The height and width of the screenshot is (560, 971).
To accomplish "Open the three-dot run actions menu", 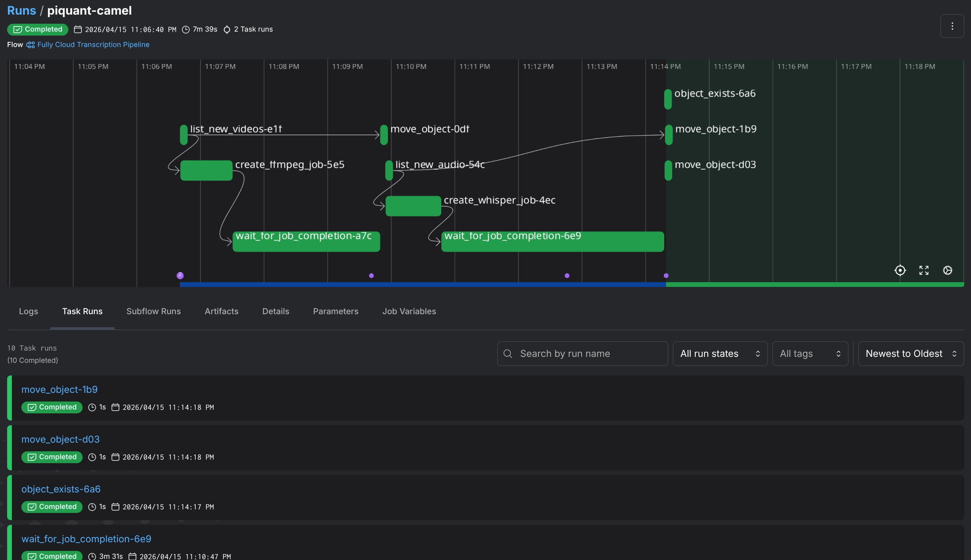I will 952,26.
